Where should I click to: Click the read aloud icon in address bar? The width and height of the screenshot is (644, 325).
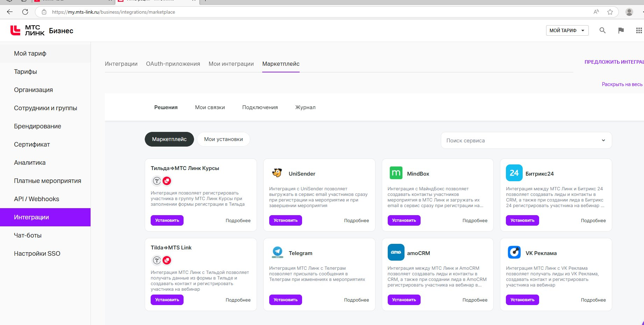[x=596, y=12]
